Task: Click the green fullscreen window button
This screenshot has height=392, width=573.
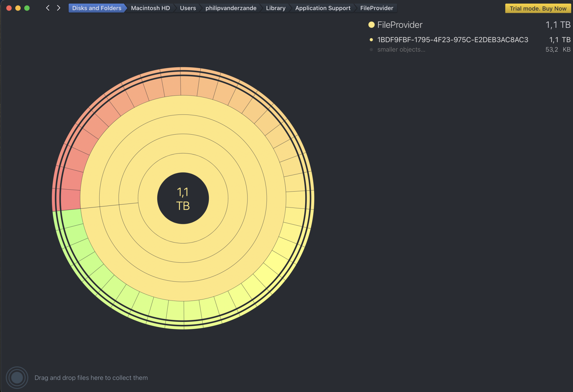Action: (27, 8)
